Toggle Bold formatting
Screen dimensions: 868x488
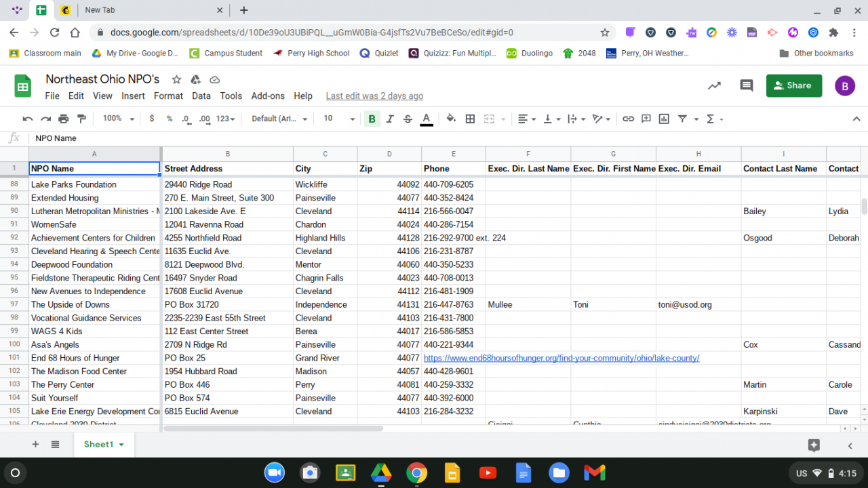pyautogui.click(x=372, y=119)
